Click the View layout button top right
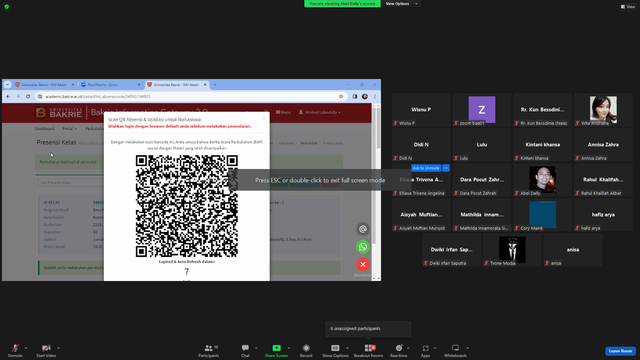This screenshot has width=640, height=360. tap(628, 7)
